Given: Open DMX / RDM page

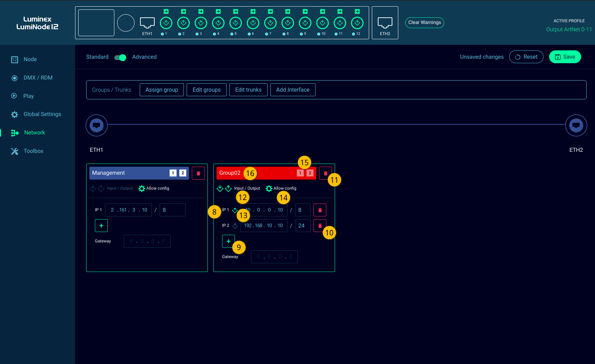Looking at the screenshot, I should pyautogui.click(x=38, y=78).
